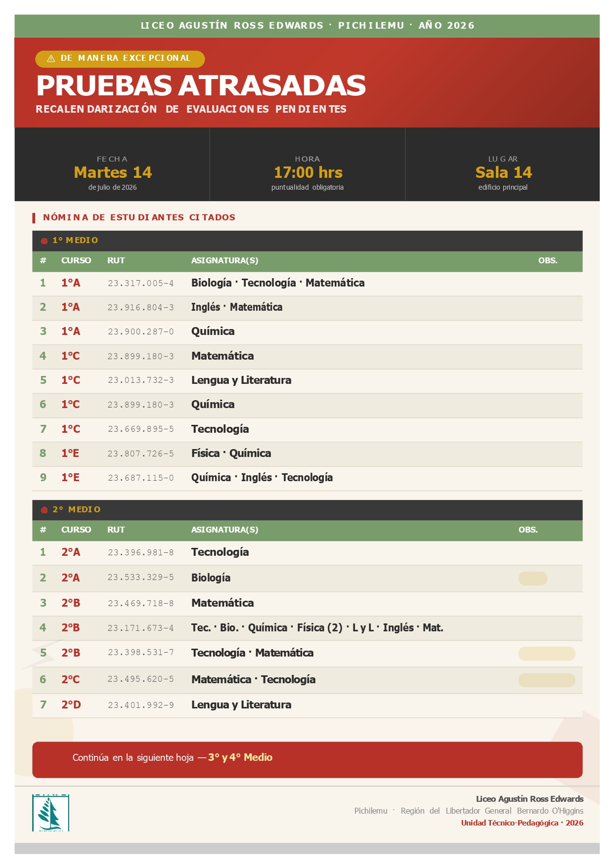Click RUT 23.171.673-4 in 2°B row
This screenshot has height=868, width=614.
[x=141, y=628]
